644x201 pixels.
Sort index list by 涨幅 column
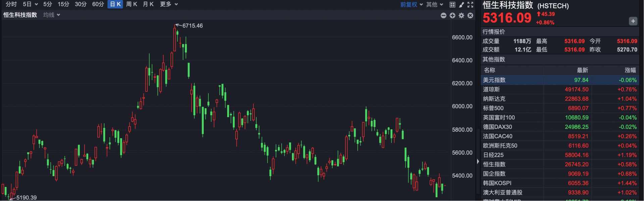click(630, 70)
